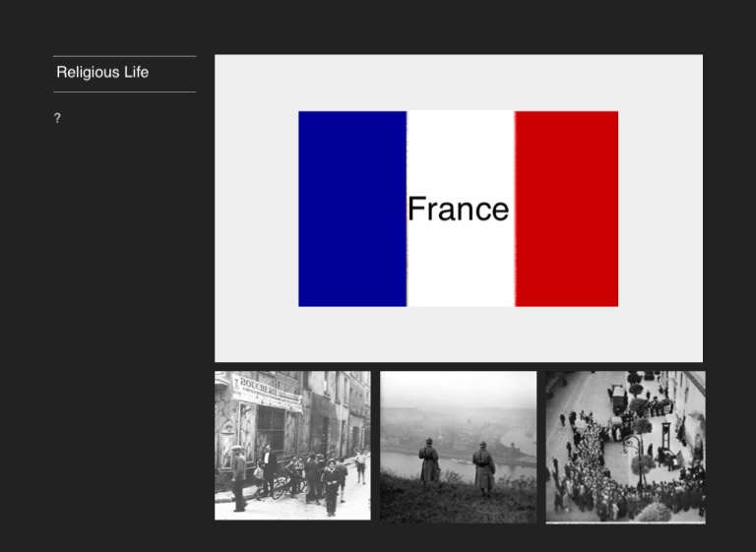Click the divider line below "Religious Life"
The height and width of the screenshot is (552, 756).
coord(124,92)
